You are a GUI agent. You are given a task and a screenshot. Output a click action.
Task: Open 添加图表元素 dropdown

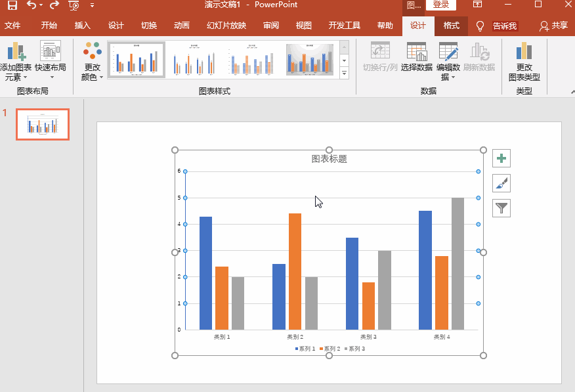pyautogui.click(x=15, y=61)
